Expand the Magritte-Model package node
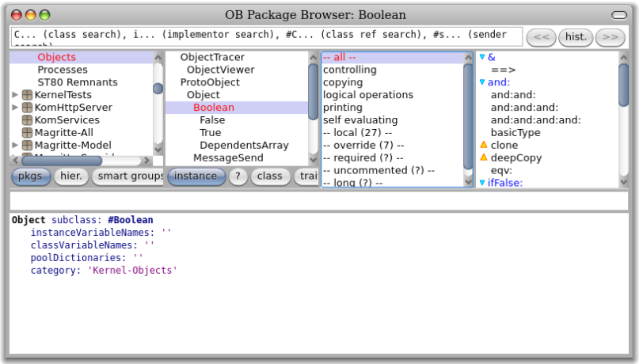Image resolution: width=639 pixels, height=364 pixels. (15, 146)
